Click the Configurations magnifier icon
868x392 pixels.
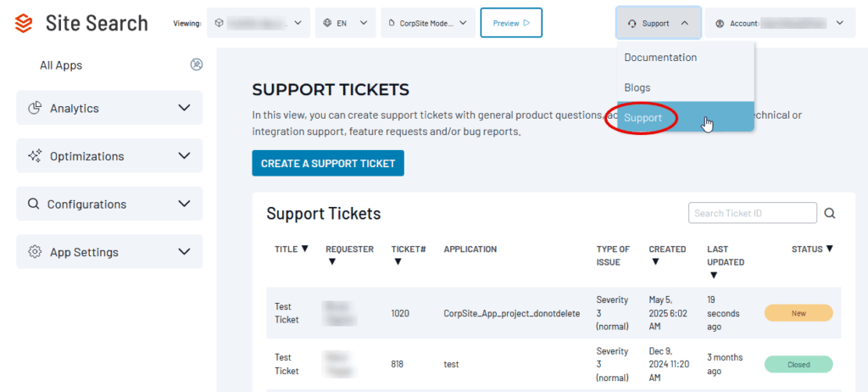[x=34, y=204]
